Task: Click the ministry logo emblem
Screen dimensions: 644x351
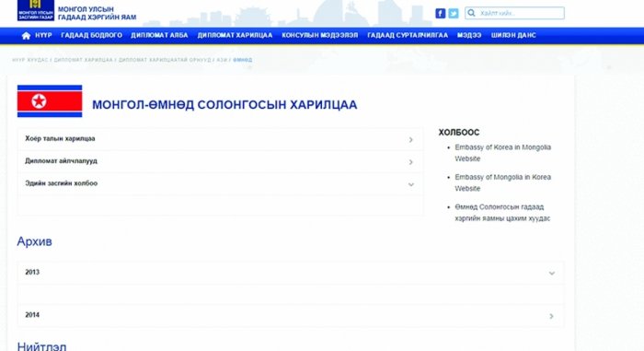Action: click(36, 10)
